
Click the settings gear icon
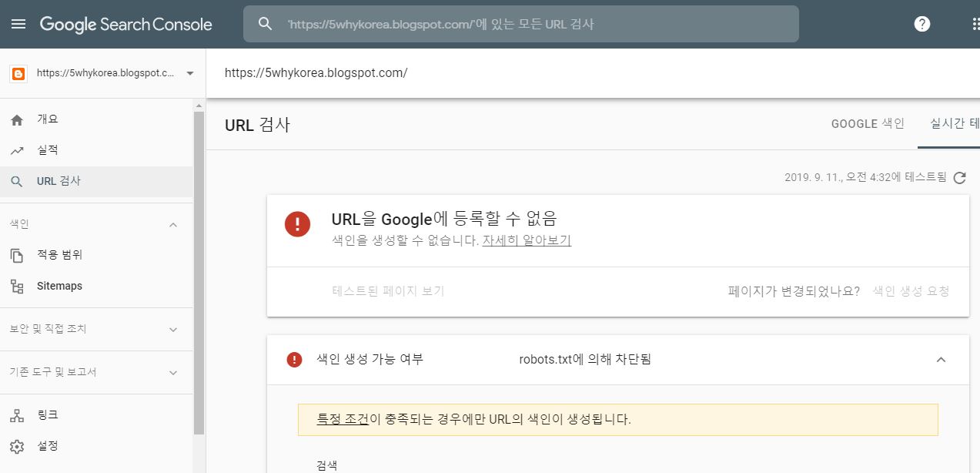tap(17, 447)
